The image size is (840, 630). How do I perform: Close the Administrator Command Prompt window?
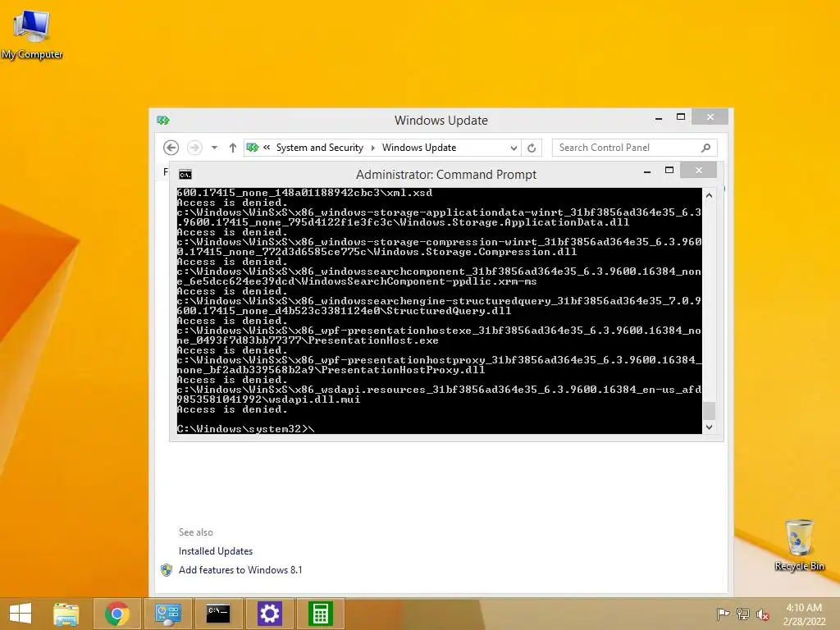(x=699, y=171)
